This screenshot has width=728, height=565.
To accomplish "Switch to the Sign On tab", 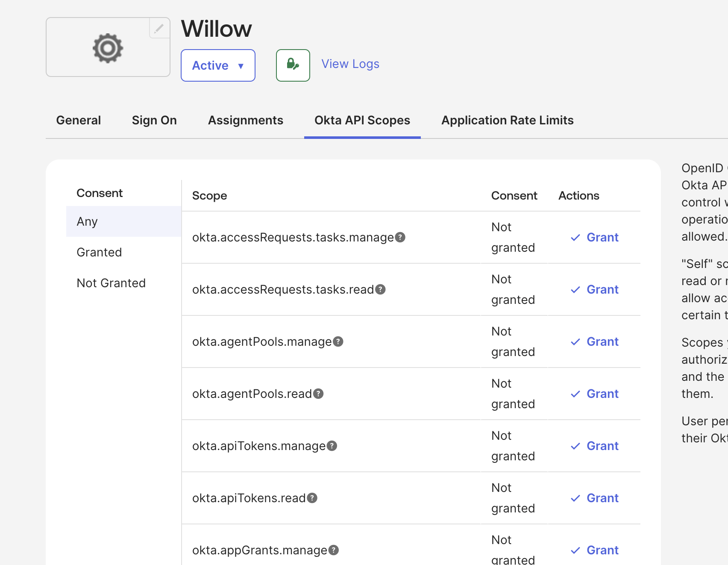I will click(154, 121).
